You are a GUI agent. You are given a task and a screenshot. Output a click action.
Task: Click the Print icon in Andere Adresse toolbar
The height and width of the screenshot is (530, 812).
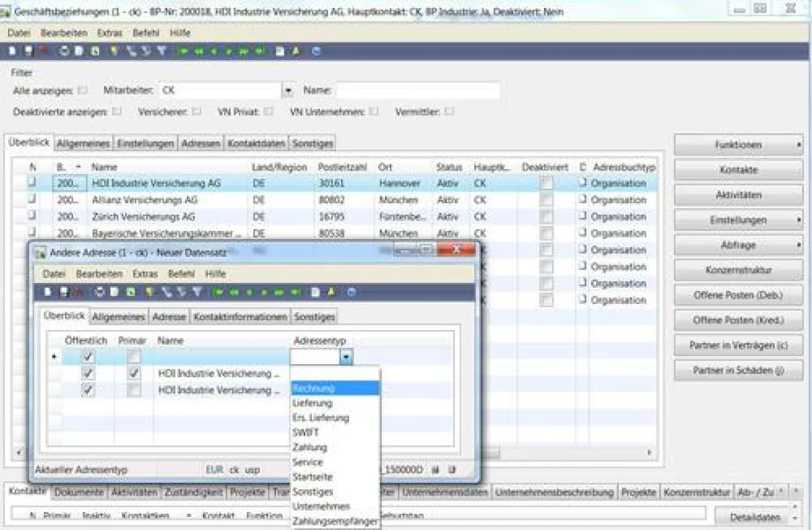tap(99, 292)
